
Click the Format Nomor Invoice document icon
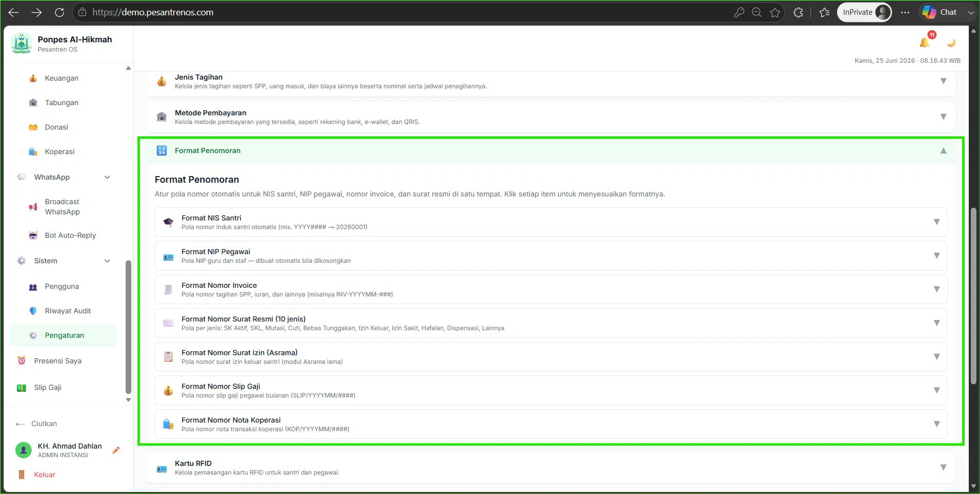click(168, 290)
